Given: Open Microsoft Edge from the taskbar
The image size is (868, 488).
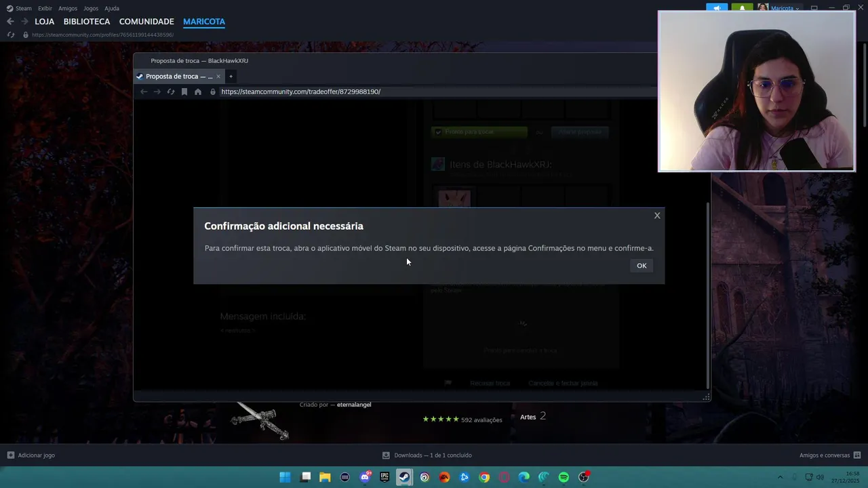Looking at the screenshot, I should pos(524,477).
